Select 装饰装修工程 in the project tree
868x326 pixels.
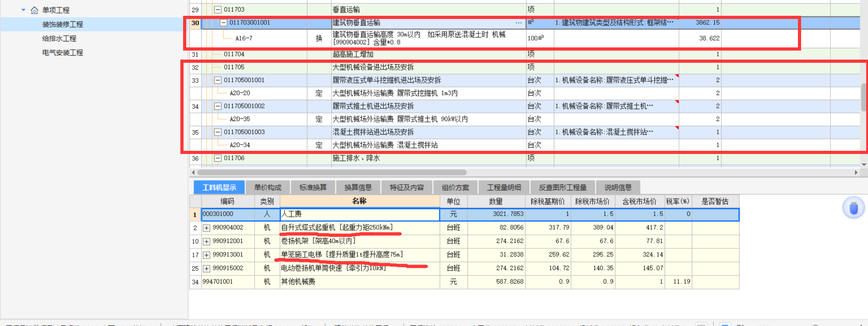pyautogui.click(x=62, y=24)
